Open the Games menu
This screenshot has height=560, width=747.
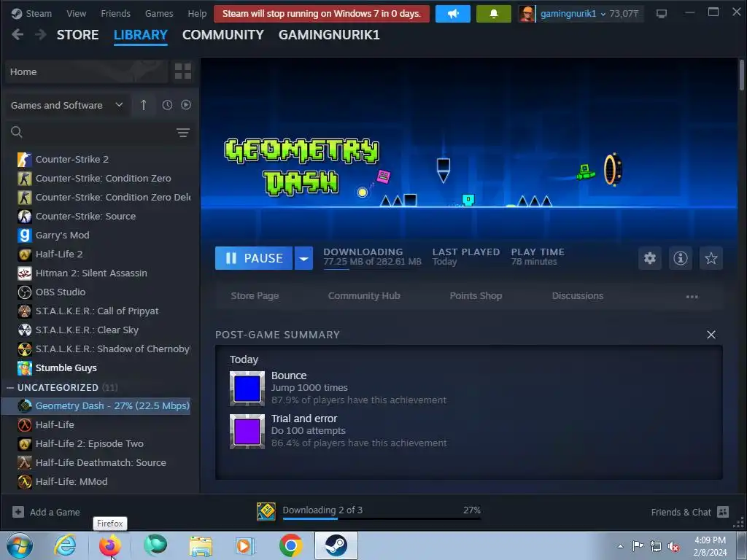[158, 13]
